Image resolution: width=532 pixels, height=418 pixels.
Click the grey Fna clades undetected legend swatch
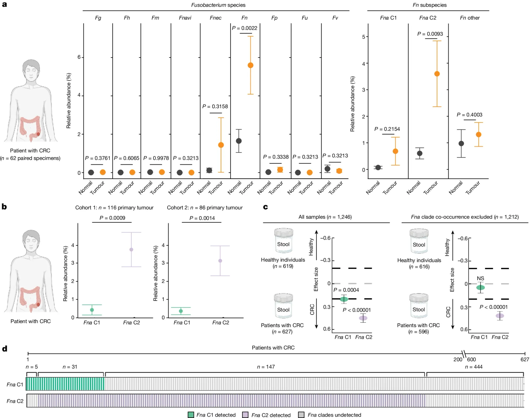click(x=301, y=415)
